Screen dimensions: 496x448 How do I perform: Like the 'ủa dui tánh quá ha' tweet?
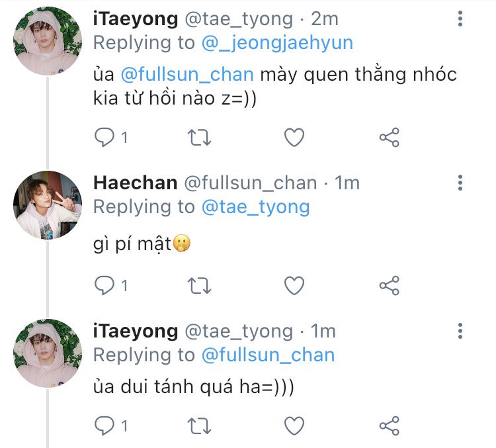[294, 424]
